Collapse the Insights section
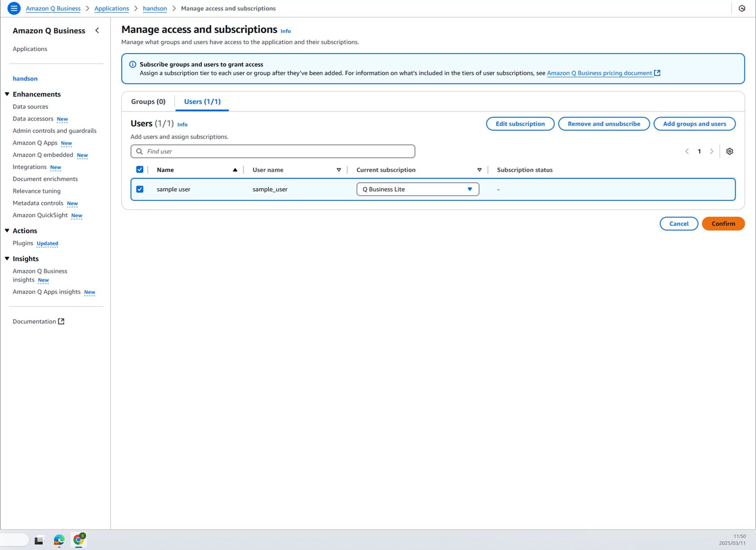Image resolution: width=756 pixels, height=550 pixels. (7, 258)
